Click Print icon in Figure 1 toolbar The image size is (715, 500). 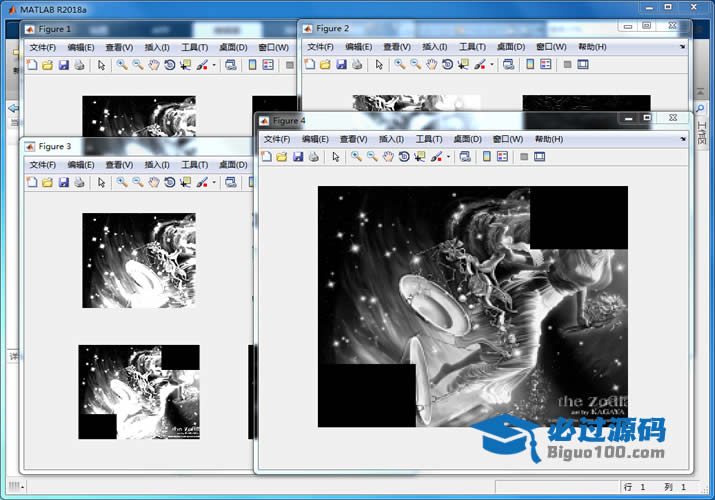click(x=79, y=65)
